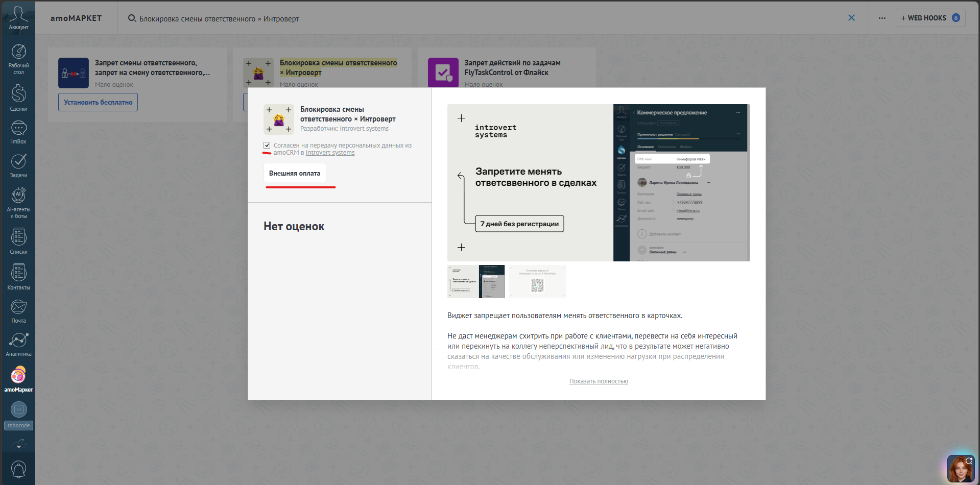The image size is (980, 485).
Task: Open the Контакты section
Action: click(x=18, y=277)
